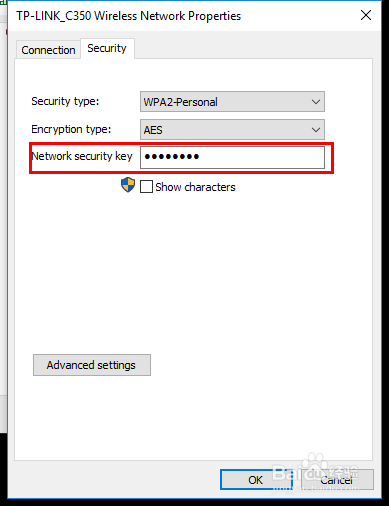This screenshot has width=389, height=506.
Task: Click the Encryption type label
Action: click(x=71, y=129)
